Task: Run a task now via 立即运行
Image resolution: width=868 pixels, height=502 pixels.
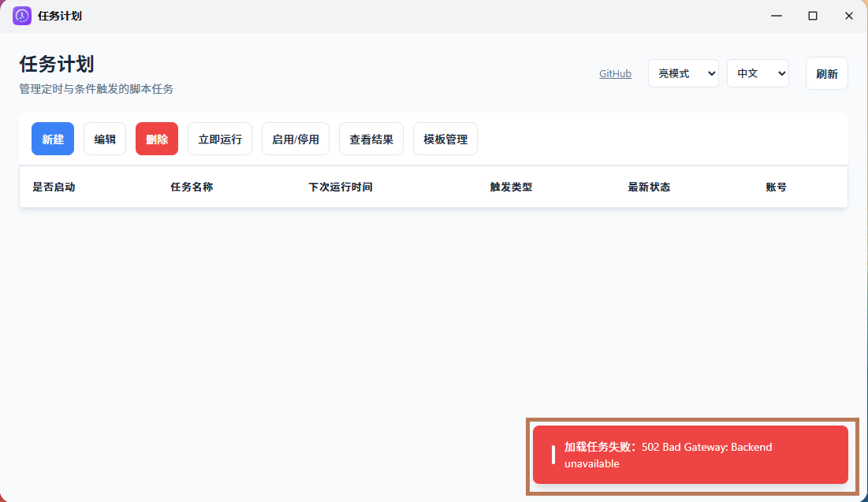Action: pos(219,139)
